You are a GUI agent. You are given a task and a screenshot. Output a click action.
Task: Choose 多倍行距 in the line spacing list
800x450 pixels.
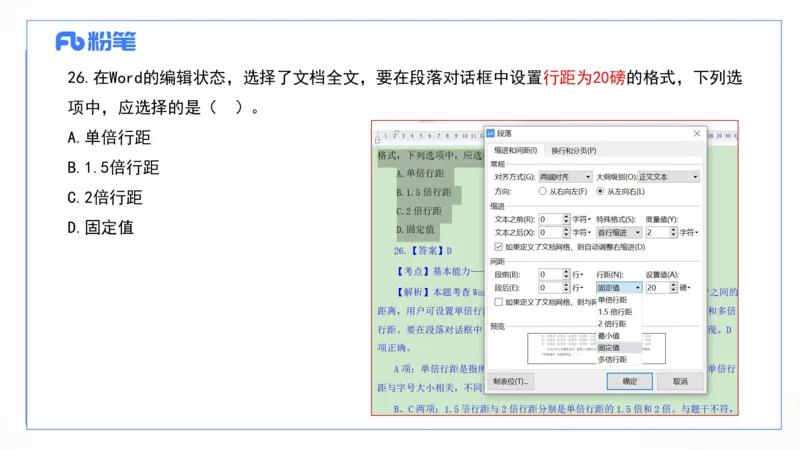coord(619,360)
